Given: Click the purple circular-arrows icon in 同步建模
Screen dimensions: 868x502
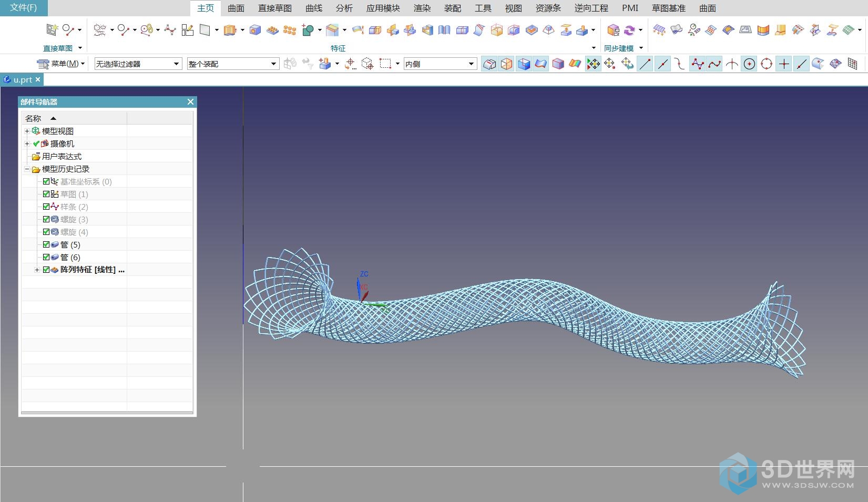Looking at the screenshot, I should [629, 30].
